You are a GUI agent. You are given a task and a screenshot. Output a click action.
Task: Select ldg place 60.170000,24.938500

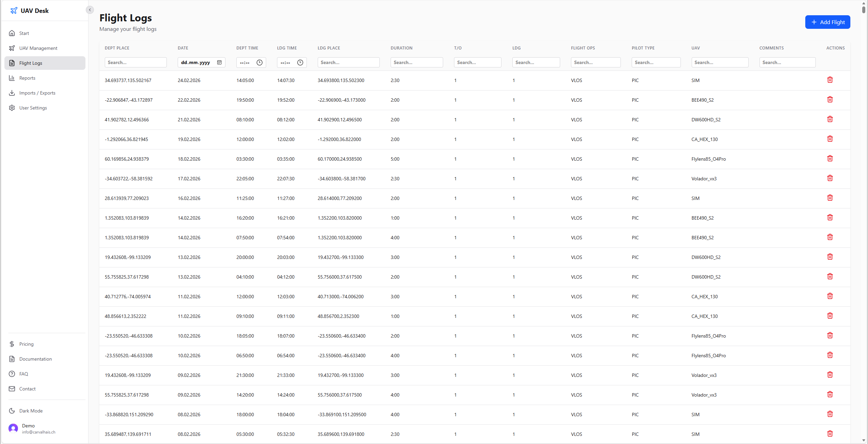pos(340,159)
